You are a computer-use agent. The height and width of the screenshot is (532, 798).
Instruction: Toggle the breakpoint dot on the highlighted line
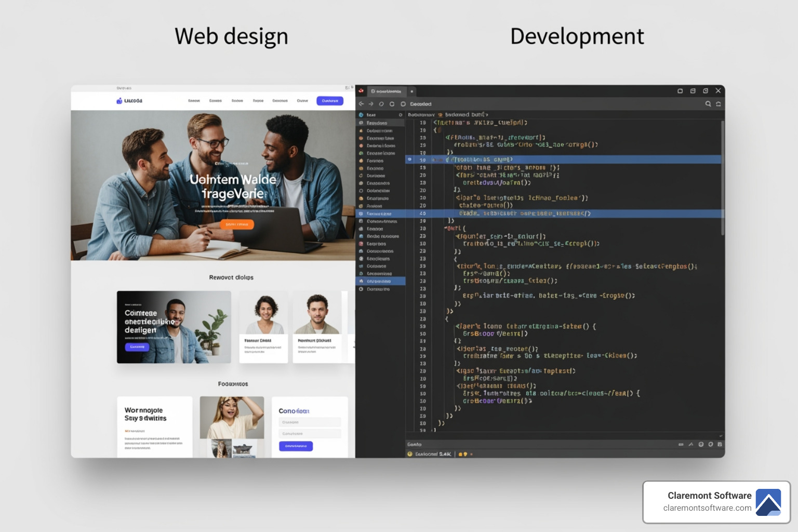(410, 159)
